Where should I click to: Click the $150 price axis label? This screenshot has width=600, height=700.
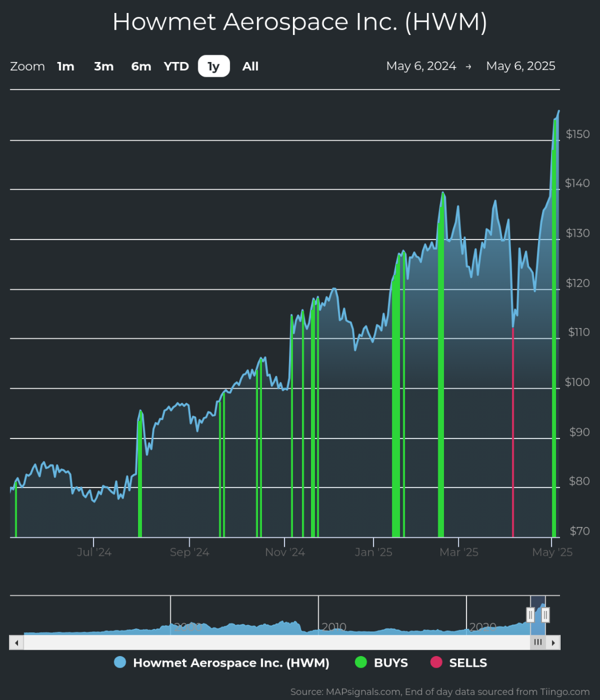[578, 134]
